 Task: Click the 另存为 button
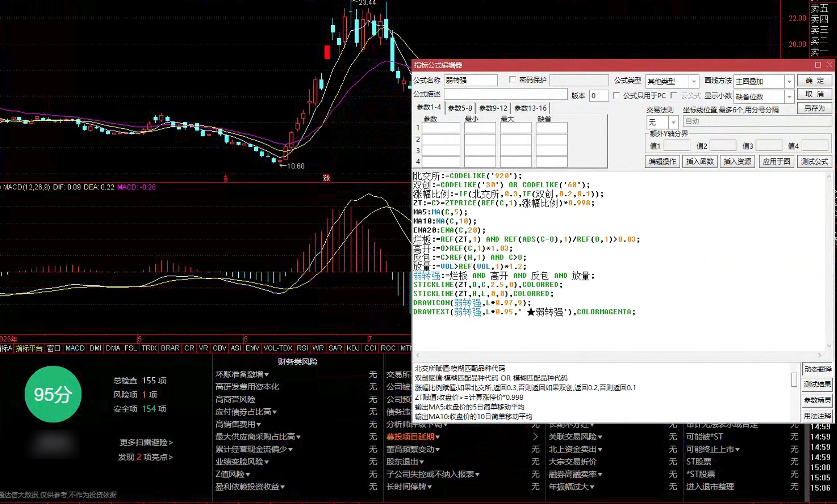click(815, 108)
